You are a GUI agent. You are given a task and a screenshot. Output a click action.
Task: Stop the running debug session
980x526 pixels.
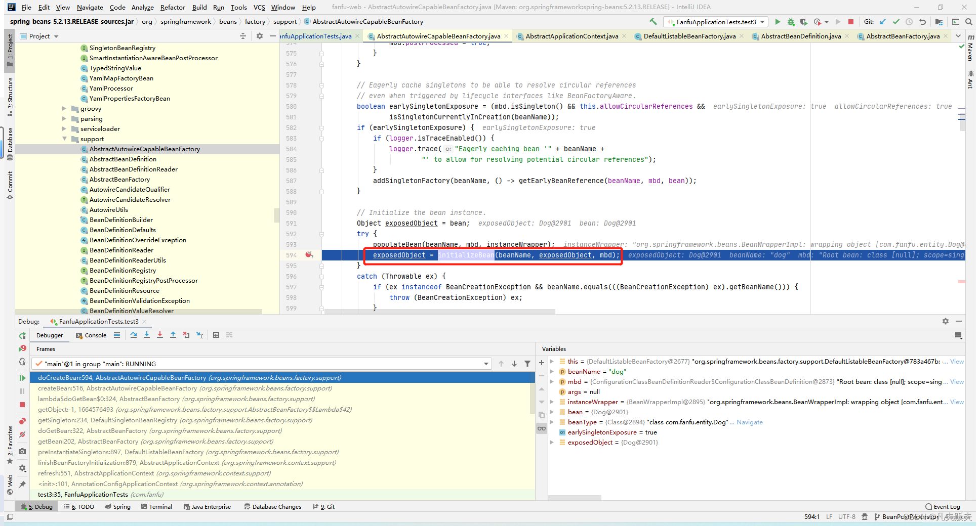click(x=23, y=405)
